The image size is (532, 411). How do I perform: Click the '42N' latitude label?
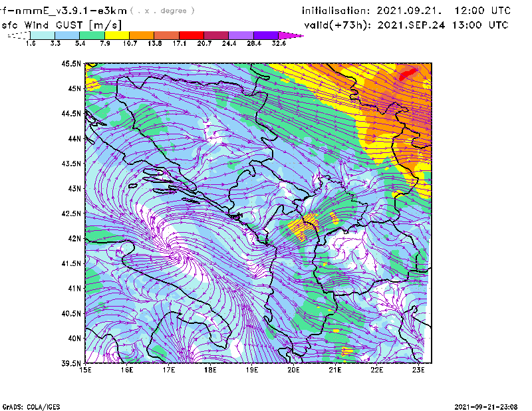(x=75, y=238)
